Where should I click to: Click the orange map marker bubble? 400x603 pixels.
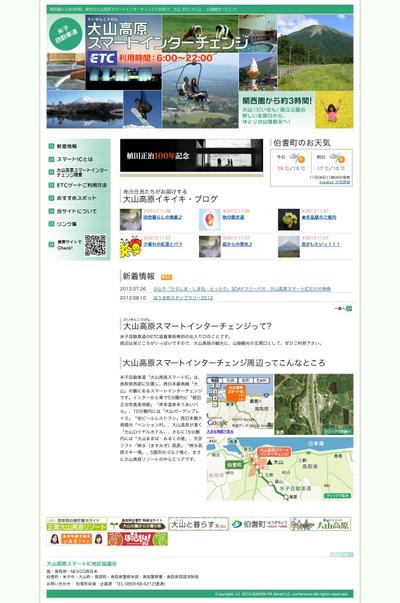pos(235,391)
